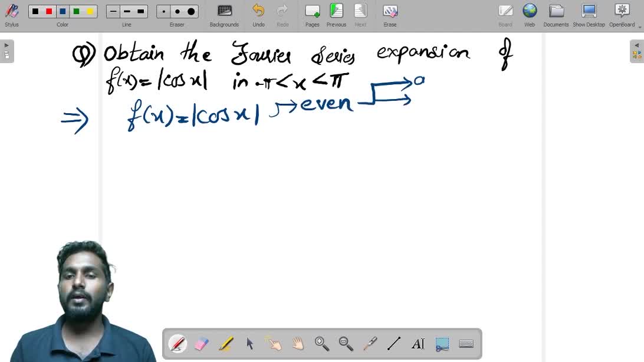Set the thinnest line width
The width and height of the screenshot is (644, 362).
click(113, 12)
